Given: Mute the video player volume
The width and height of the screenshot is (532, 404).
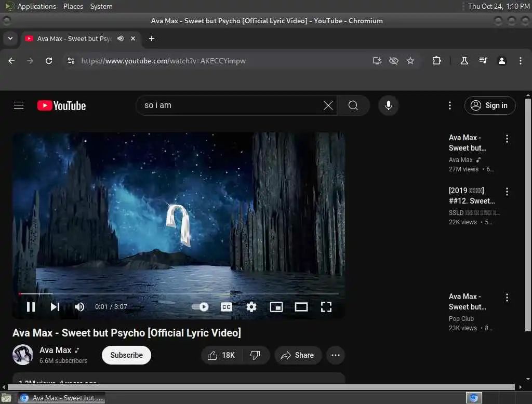Looking at the screenshot, I should (79, 307).
